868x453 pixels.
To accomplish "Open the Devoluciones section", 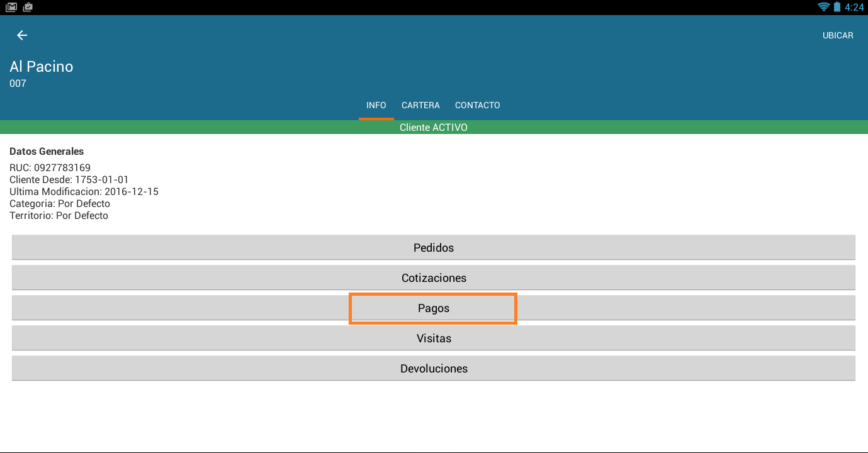I will pyautogui.click(x=434, y=368).
